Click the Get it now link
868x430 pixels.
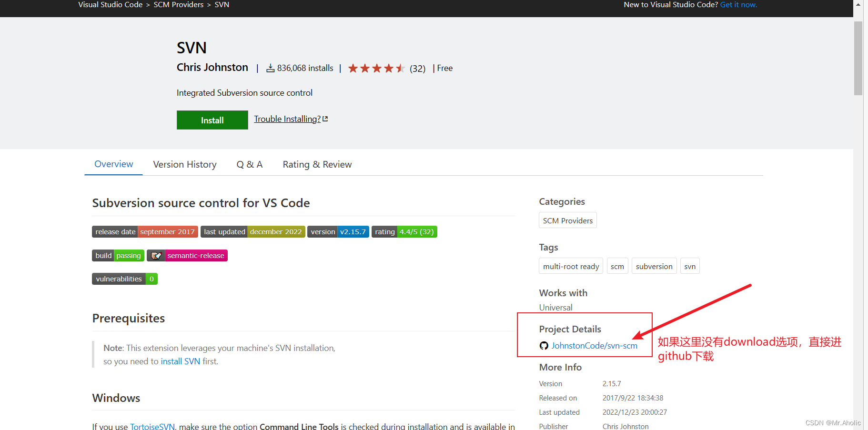pyautogui.click(x=738, y=5)
